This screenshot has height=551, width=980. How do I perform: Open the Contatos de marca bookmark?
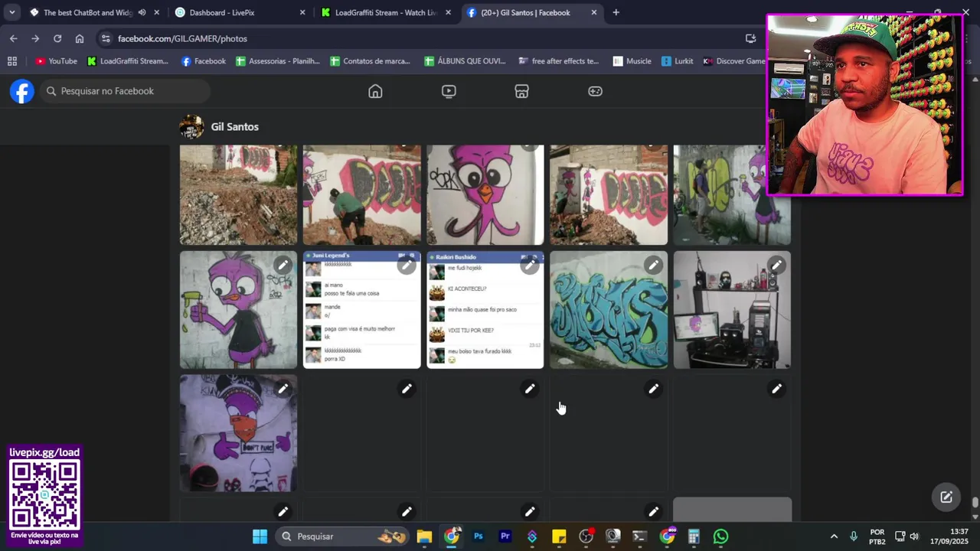(x=371, y=61)
